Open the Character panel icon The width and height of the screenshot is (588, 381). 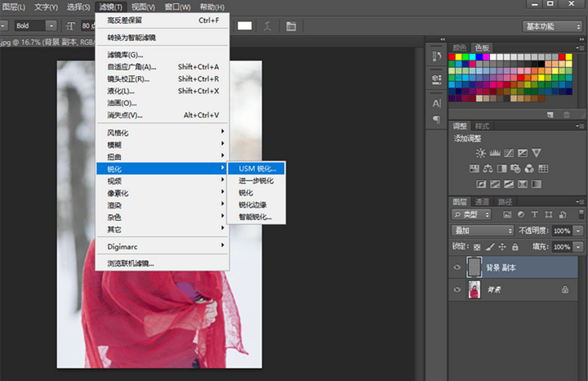pyautogui.click(x=436, y=103)
